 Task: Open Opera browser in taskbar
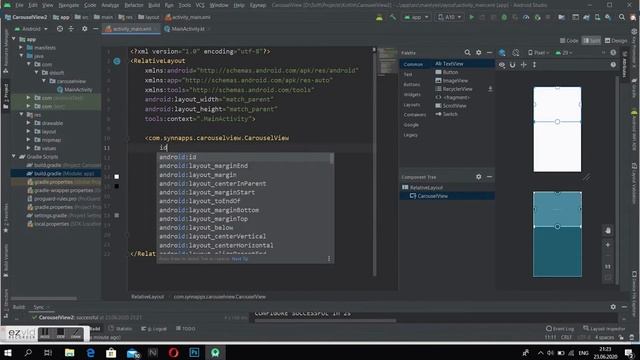(173, 353)
